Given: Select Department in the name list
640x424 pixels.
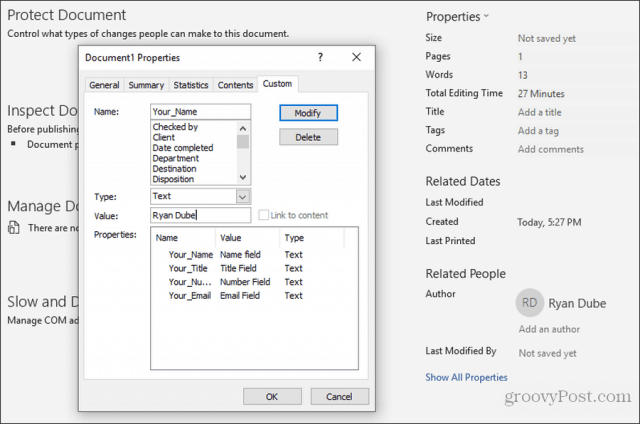Looking at the screenshot, I should (176, 158).
